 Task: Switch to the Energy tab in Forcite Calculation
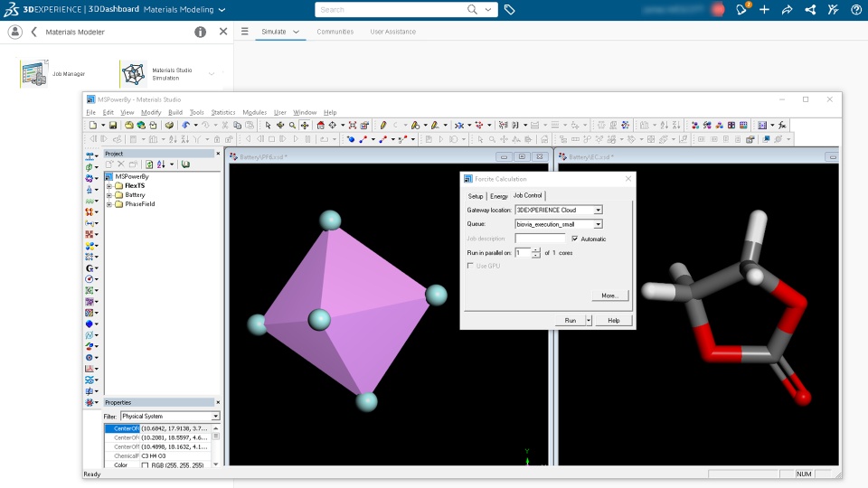pos(499,196)
